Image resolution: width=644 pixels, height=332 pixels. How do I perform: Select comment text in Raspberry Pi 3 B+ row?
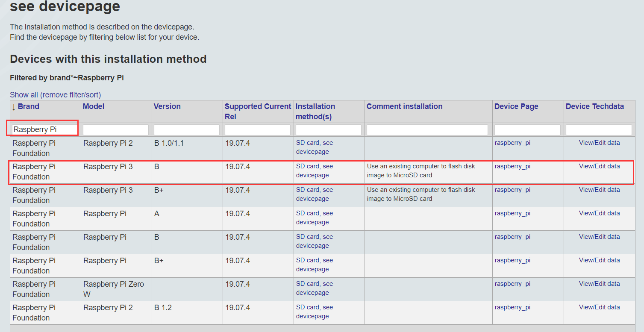pyautogui.click(x=421, y=194)
